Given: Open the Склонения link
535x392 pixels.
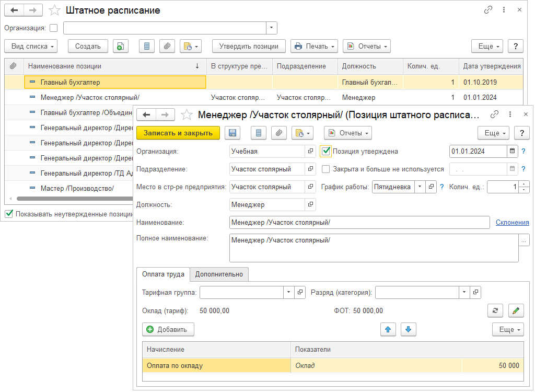Looking at the screenshot, I should (x=512, y=222).
